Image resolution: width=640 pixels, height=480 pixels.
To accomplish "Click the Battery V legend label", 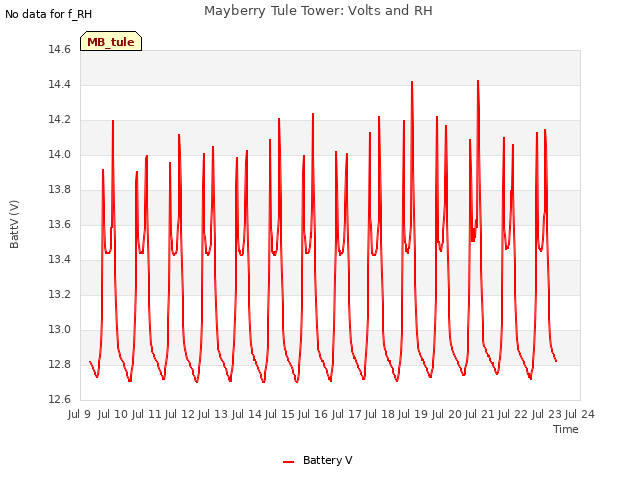I will 327,460.
